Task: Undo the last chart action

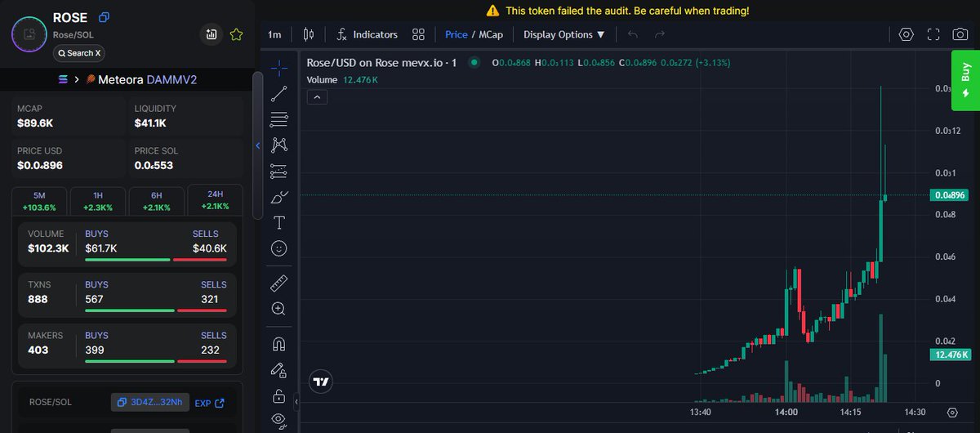Action: tap(633, 34)
